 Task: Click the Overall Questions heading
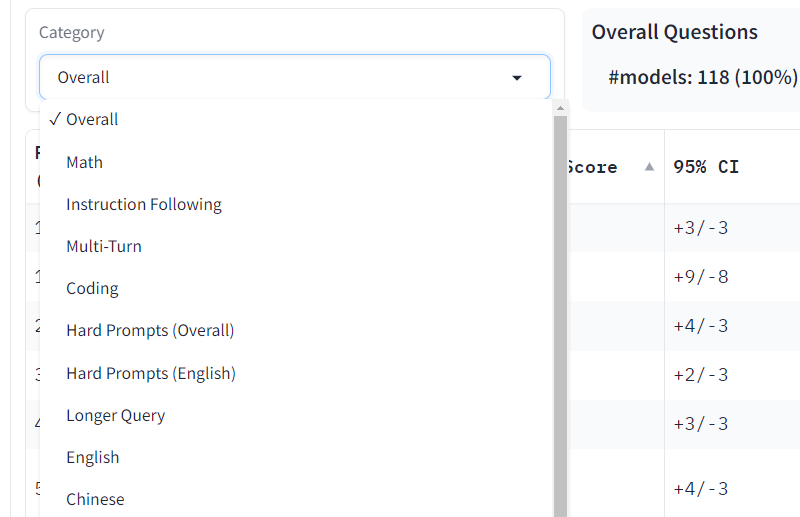pos(675,32)
